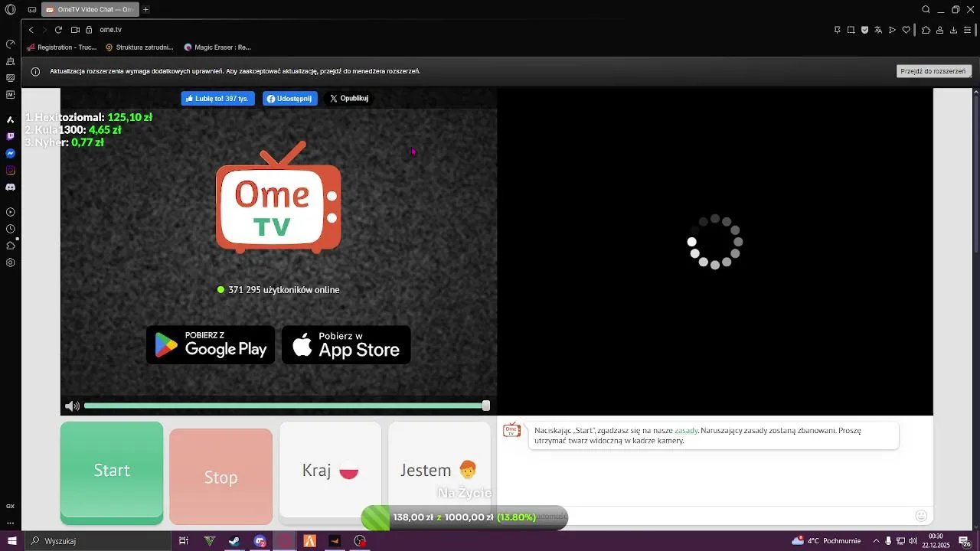Open Twitch in the Opera sidebar

coord(11,136)
